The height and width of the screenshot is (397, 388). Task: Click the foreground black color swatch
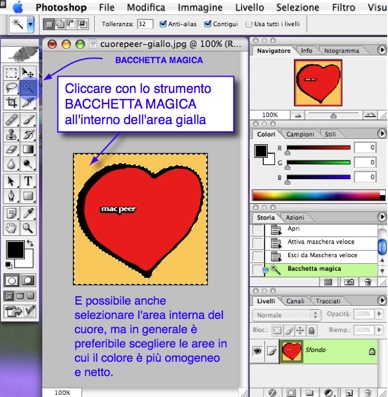coord(15,250)
